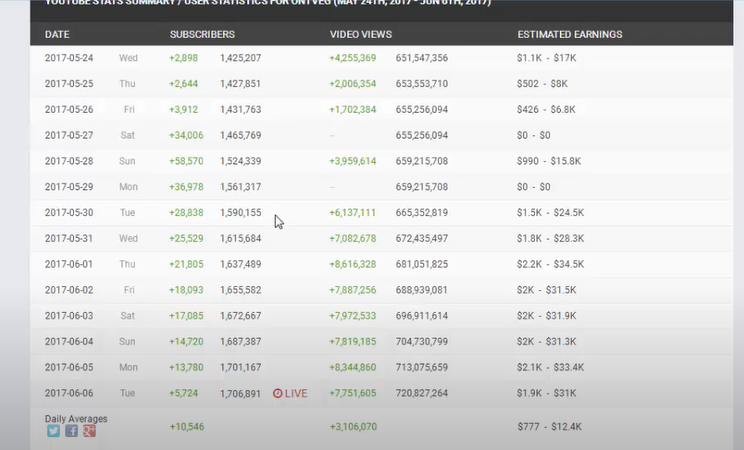The image size is (744, 450).
Task: Click the $2.2K - $34.5K earnings estimate
Action: 550,264
